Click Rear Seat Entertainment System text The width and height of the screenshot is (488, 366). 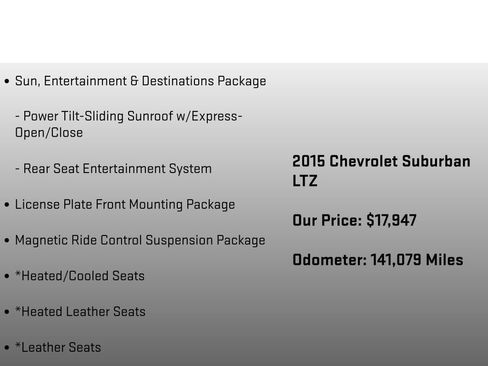click(113, 169)
